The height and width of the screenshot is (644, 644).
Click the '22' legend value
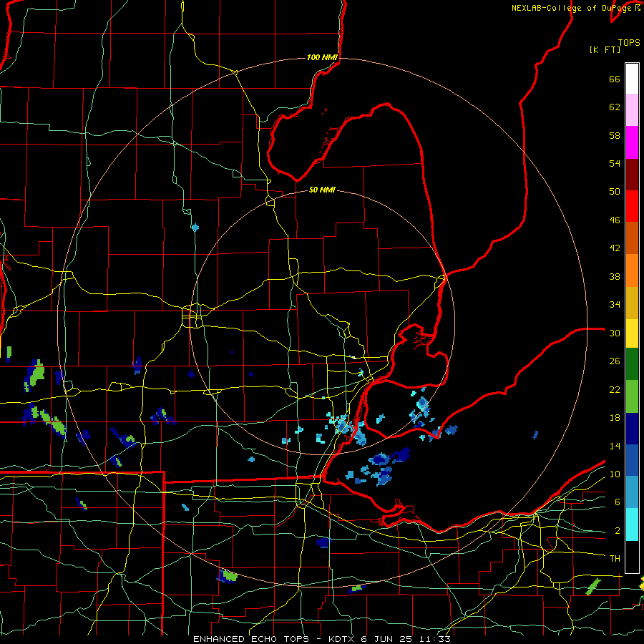(615, 389)
